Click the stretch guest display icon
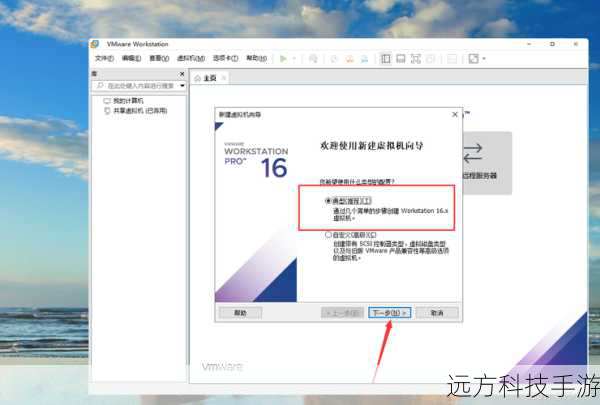This screenshot has height=405, width=600. coord(474,59)
